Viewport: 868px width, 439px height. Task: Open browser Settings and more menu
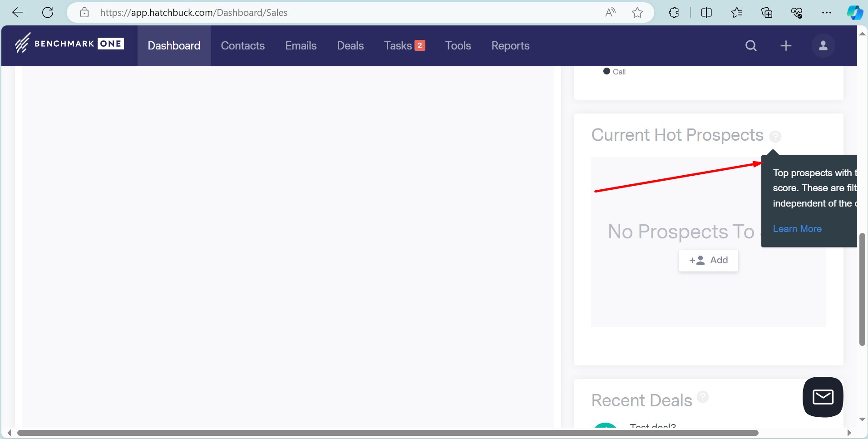click(827, 13)
